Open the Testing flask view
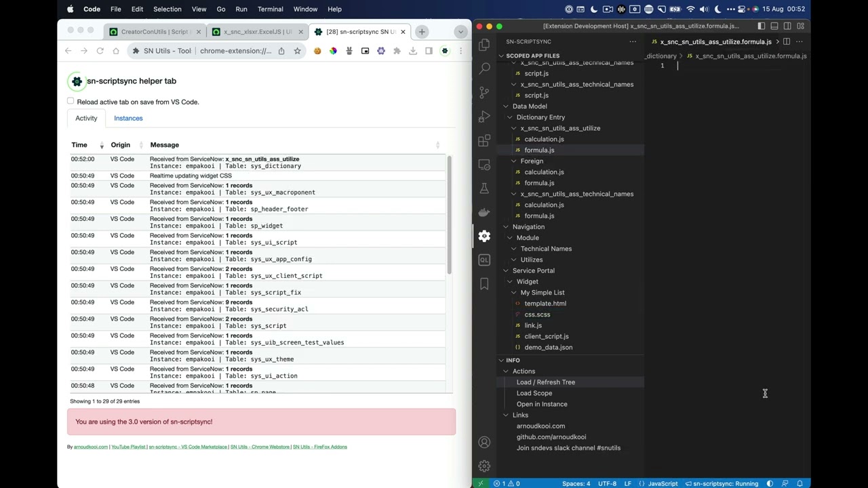 [484, 188]
